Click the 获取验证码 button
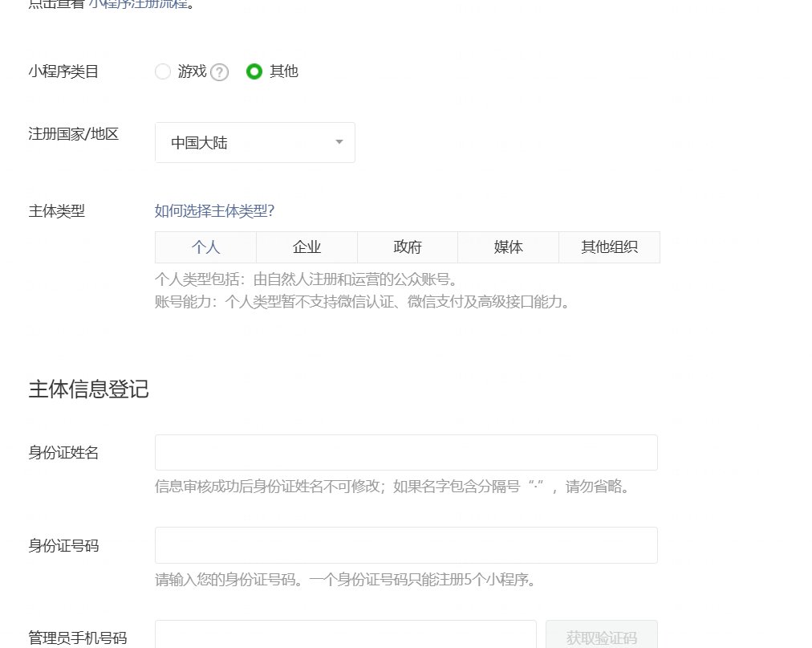This screenshot has height=648, width=812. (x=602, y=634)
